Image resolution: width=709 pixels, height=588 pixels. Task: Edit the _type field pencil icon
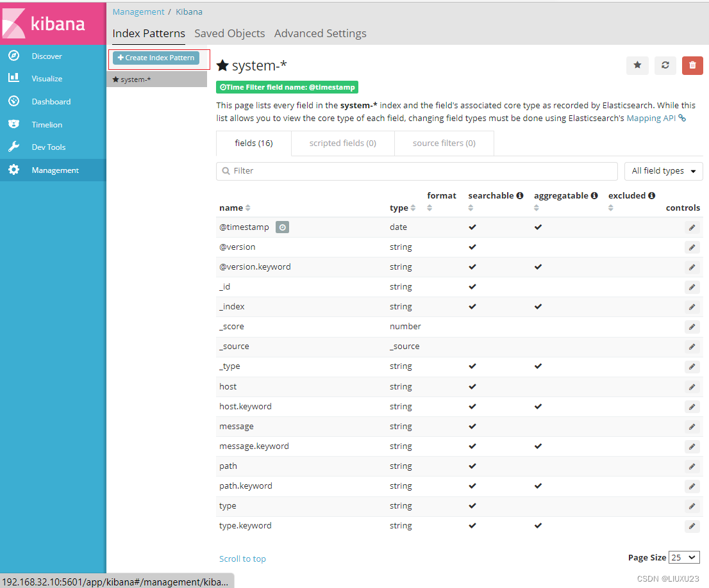692,366
